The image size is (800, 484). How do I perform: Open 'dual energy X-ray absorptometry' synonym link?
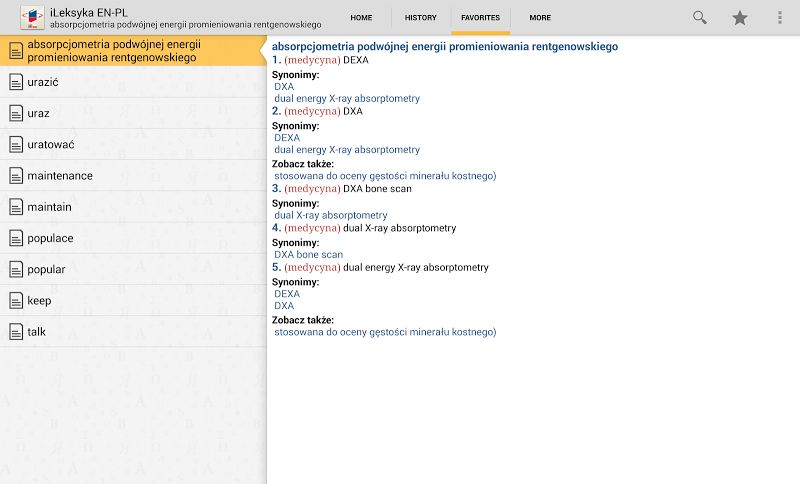click(347, 99)
